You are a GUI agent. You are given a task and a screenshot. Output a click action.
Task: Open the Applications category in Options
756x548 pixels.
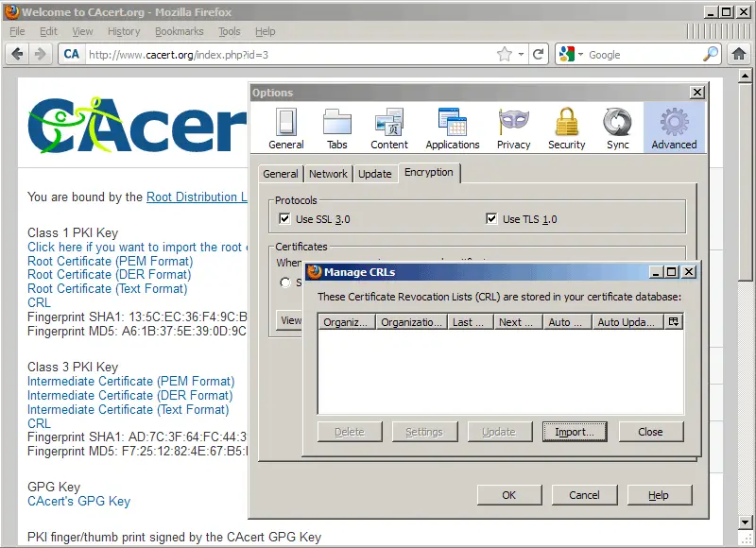[x=453, y=128]
